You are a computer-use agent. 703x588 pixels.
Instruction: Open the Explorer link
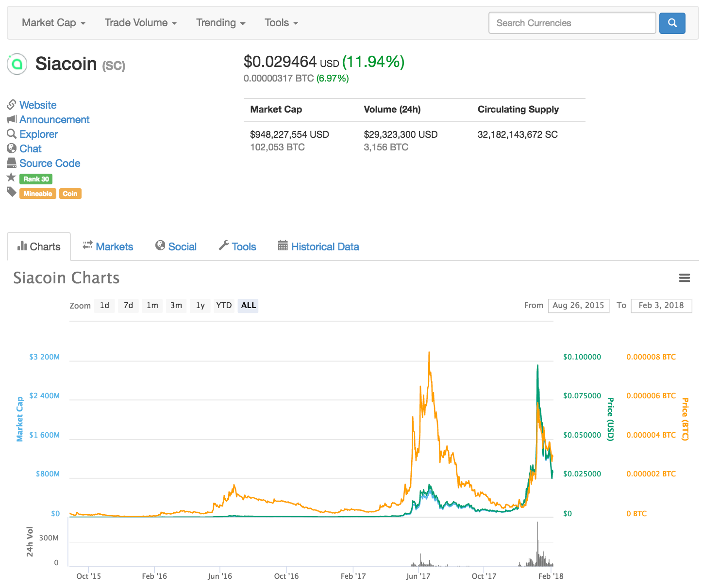click(x=39, y=134)
